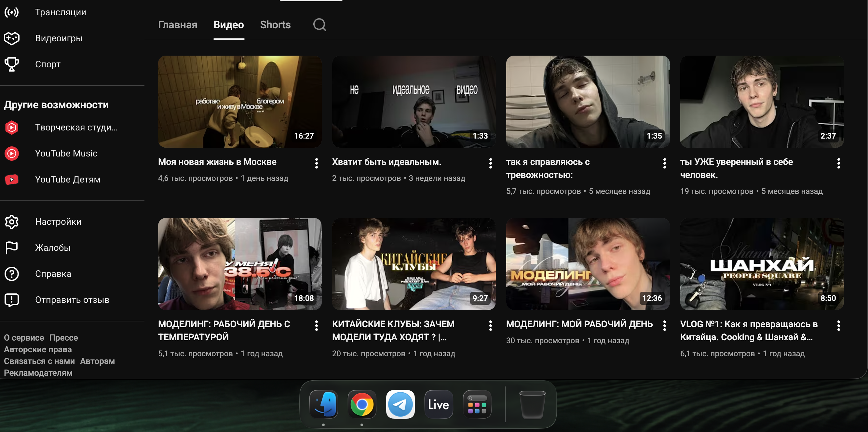Open Видеоигры gaming section icon
Image resolution: width=868 pixels, height=432 pixels.
point(12,38)
